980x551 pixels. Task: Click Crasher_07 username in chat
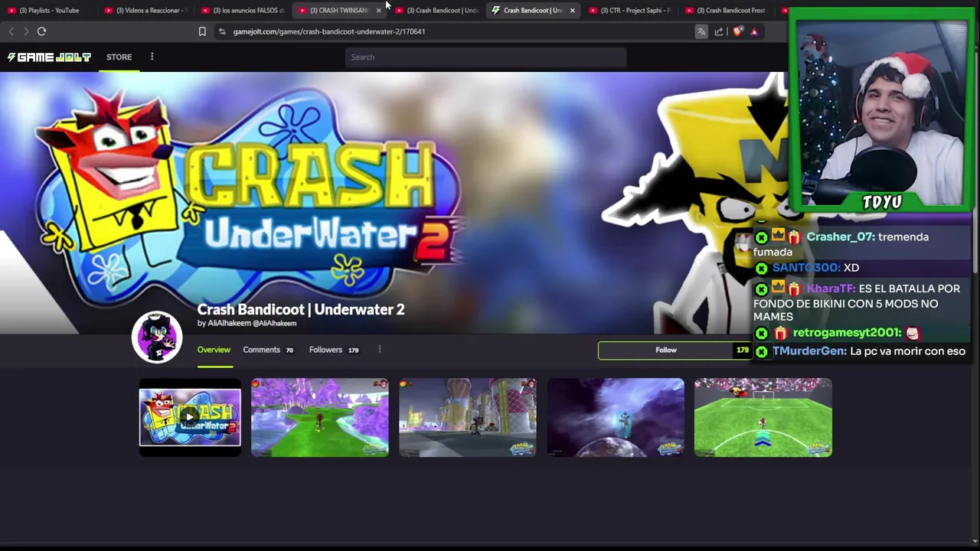click(x=841, y=237)
